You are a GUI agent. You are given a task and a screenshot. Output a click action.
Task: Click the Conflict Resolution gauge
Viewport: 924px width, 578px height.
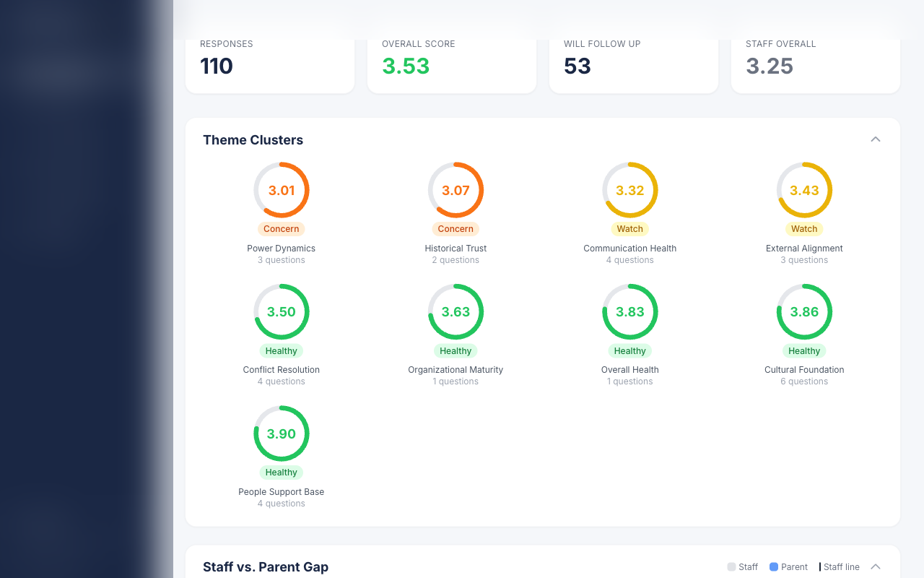pos(282,312)
